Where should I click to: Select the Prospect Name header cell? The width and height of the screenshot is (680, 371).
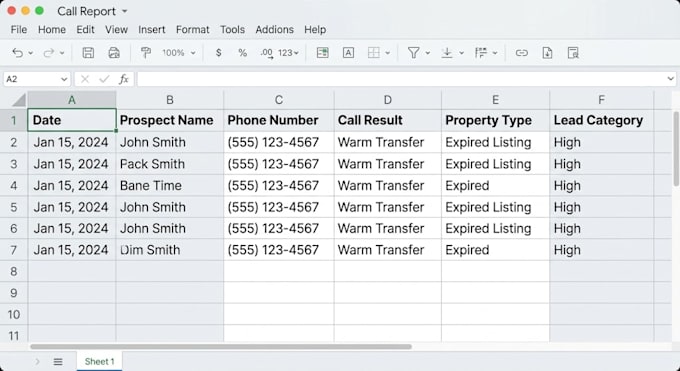pyautogui.click(x=170, y=120)
